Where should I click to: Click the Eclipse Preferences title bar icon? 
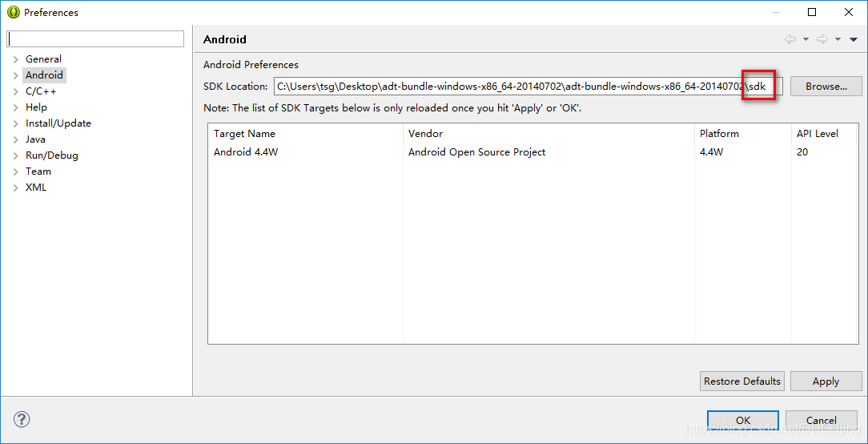[14, 12]
